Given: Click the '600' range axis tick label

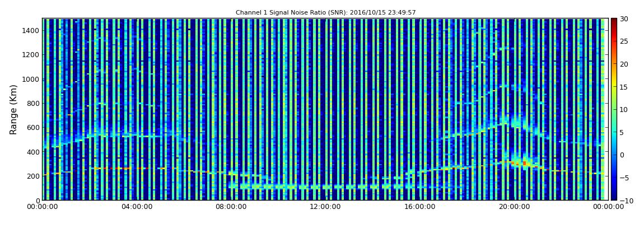Looking at the screenshot, I should pos(32,127).
